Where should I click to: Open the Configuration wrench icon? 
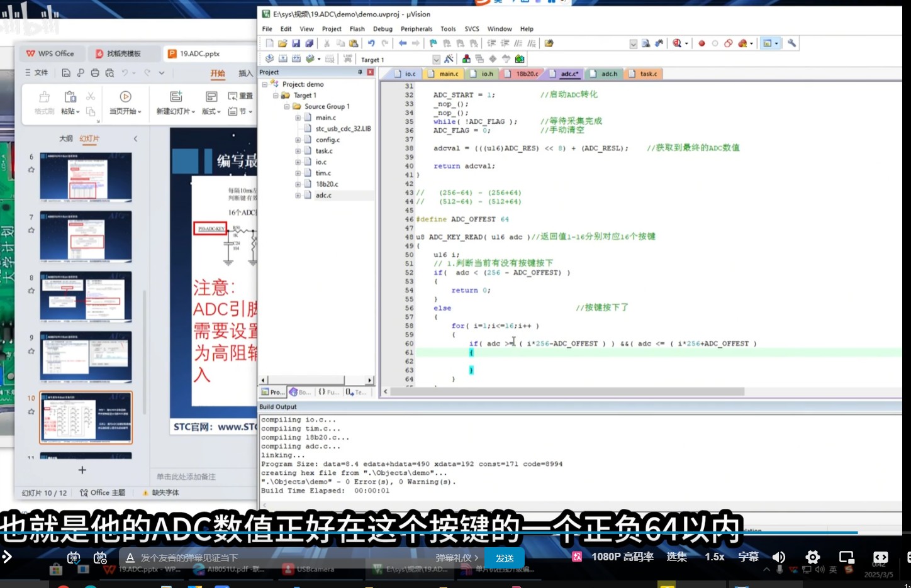(x=791, y=43)
